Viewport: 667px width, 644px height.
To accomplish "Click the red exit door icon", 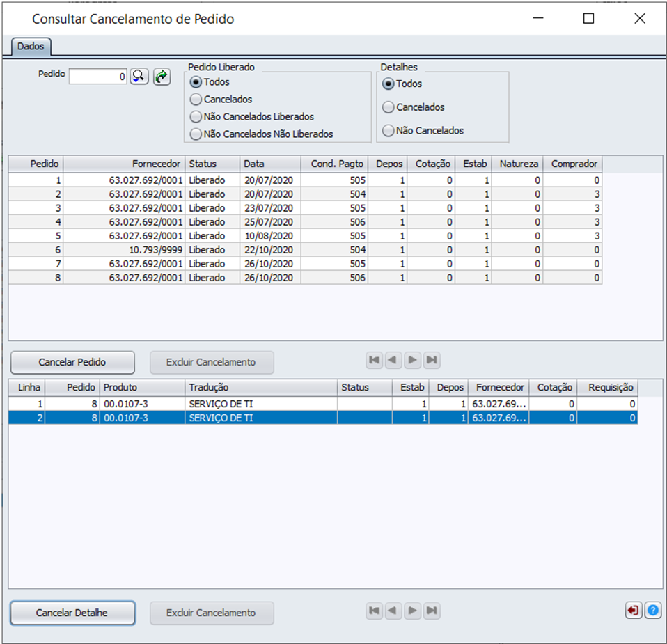I will point(634,611).
